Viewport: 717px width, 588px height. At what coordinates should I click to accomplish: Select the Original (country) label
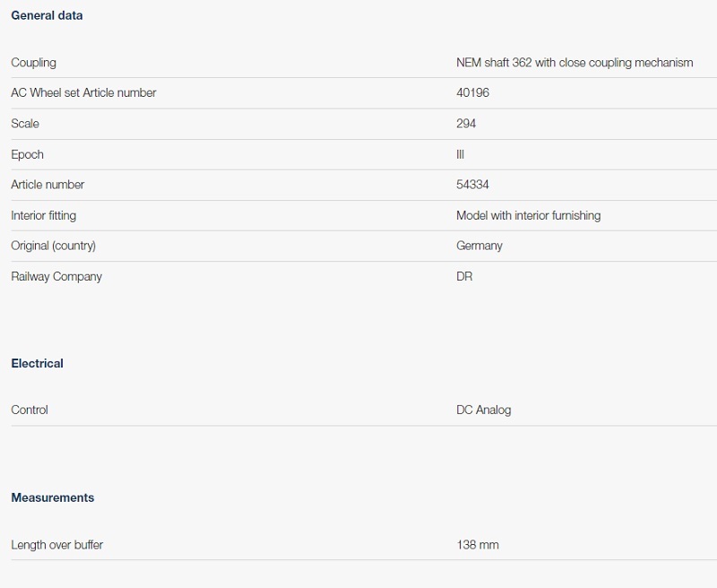(x=53, y=246)
